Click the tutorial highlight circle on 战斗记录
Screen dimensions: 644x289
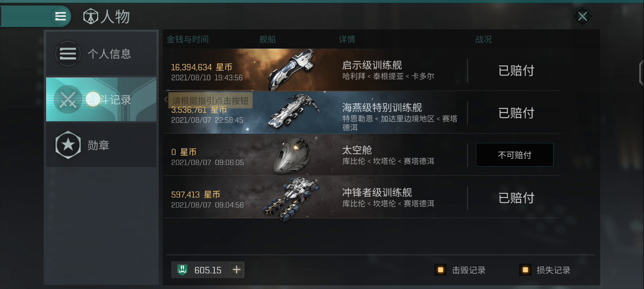(x=93, y=99)
